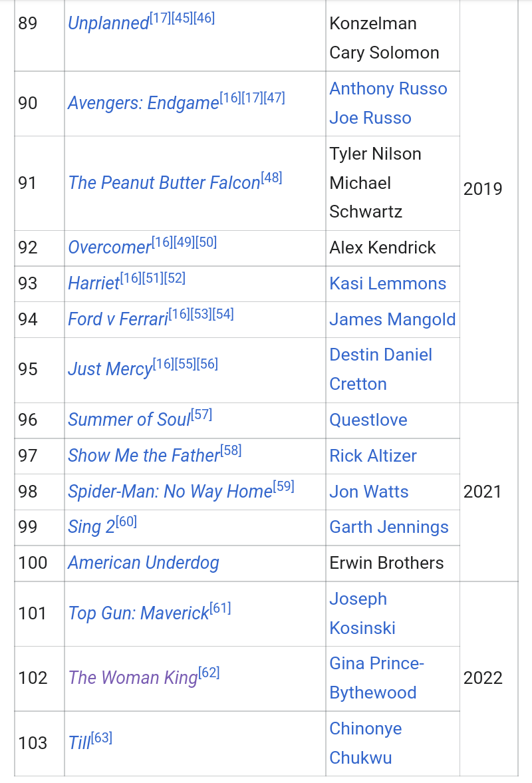Click Spider-Man: No Way Home link
The width and height of the screenshot is (532, 783).
click(x=170, y=492)
